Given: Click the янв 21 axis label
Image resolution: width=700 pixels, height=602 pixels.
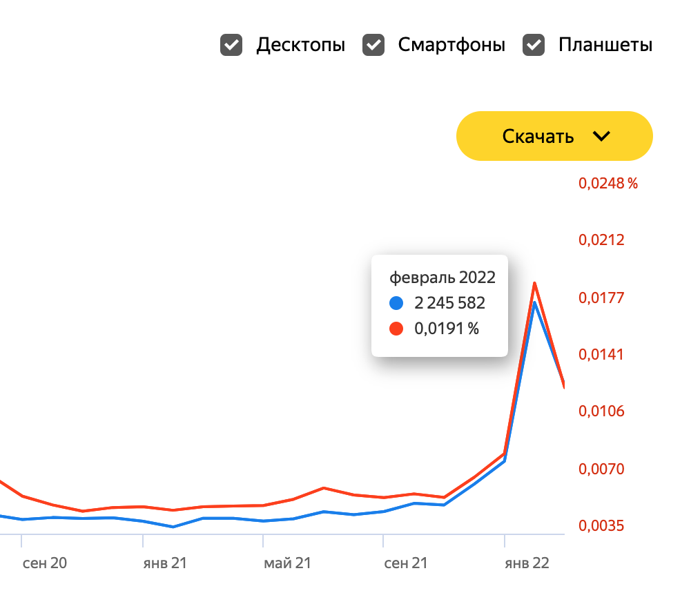Looking at the screenshot, I should (x=165, y=563).
